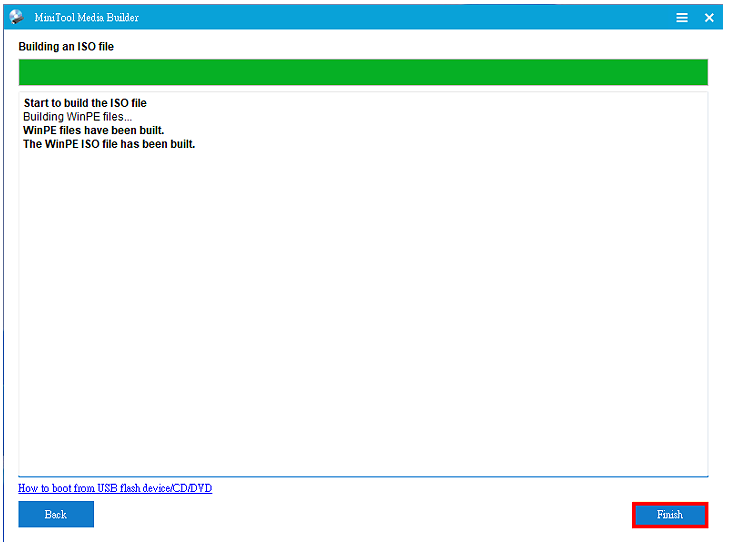Viewport: 729px width, 549px height.
Task: Click the 'WinPE files have been built.' line
Action: point(93,130)
